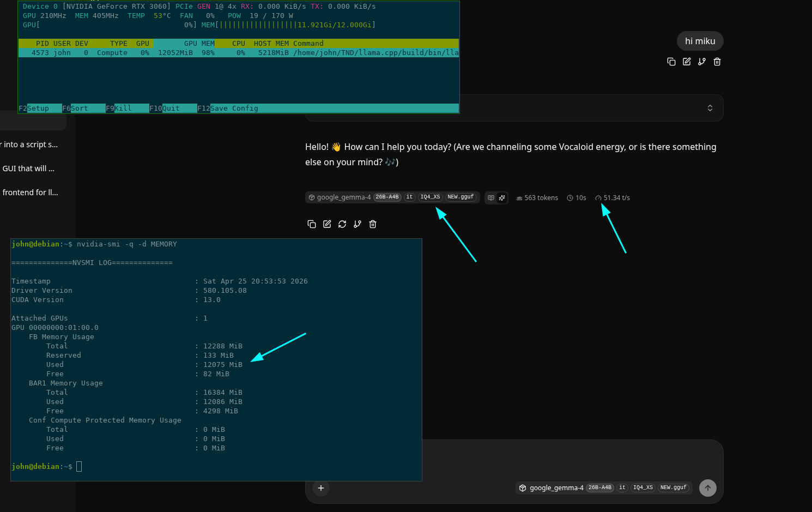Screen dimensions: 812x512
Task: Click the "GPU MEM" column header in nvtop
Action: click(199, 44)
